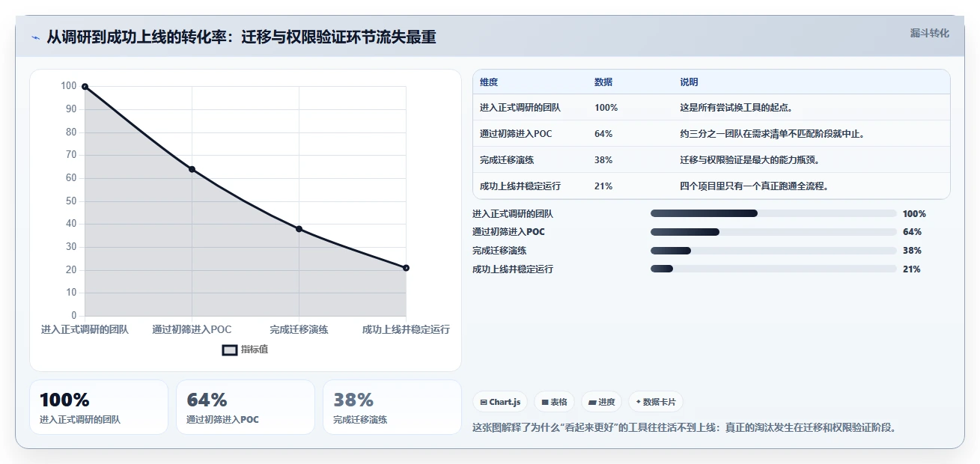Click the 100% value in the table
The width and height of the screenshot is (980, 464).
[606, 108]
